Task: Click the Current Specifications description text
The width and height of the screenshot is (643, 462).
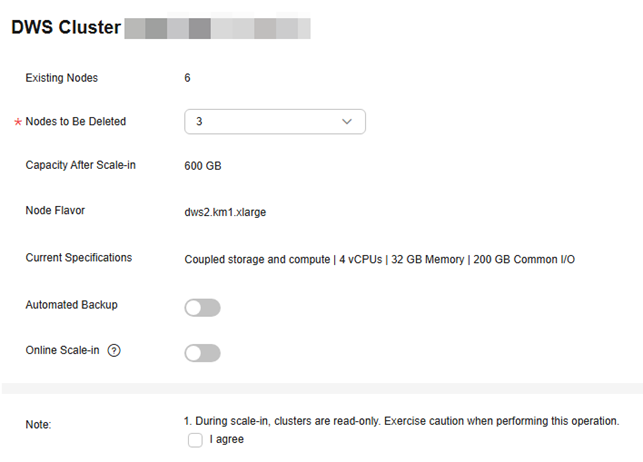Action: click(379, 259)
